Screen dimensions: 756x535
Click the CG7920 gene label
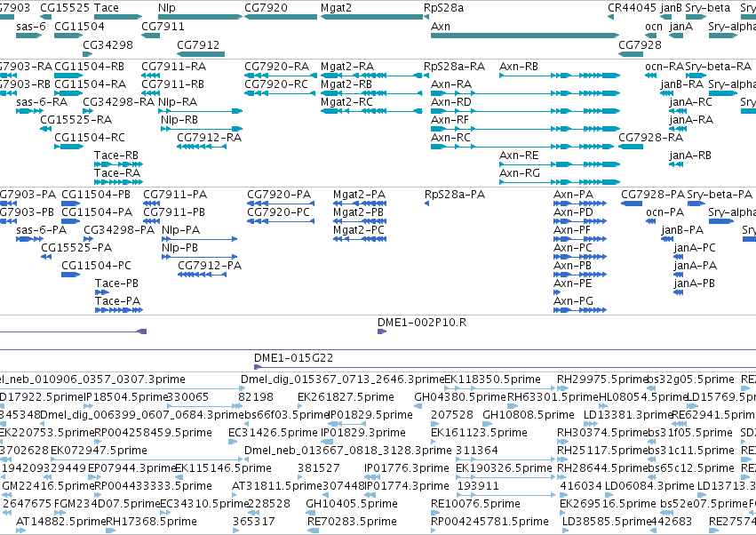(266, 8)
